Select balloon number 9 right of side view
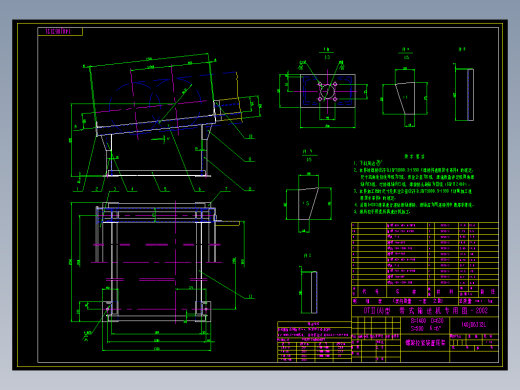Screen dimensions: 520x390 [250, 159]
